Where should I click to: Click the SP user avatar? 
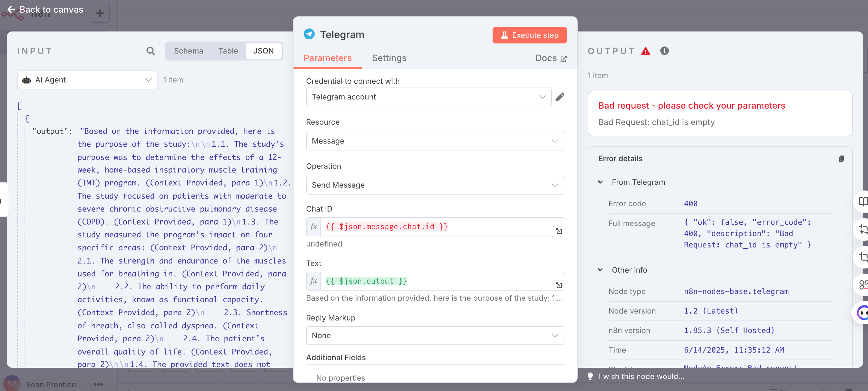pyautogui.click(x=12, y=383)
